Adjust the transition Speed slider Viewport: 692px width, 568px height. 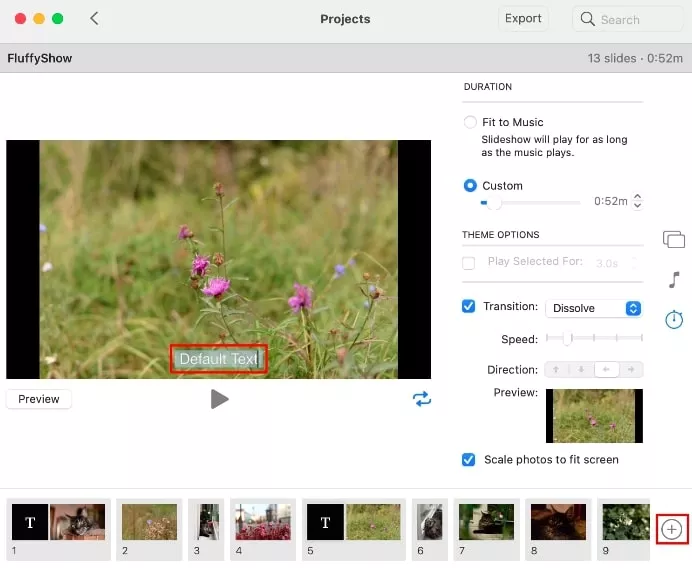coord(567,339)
